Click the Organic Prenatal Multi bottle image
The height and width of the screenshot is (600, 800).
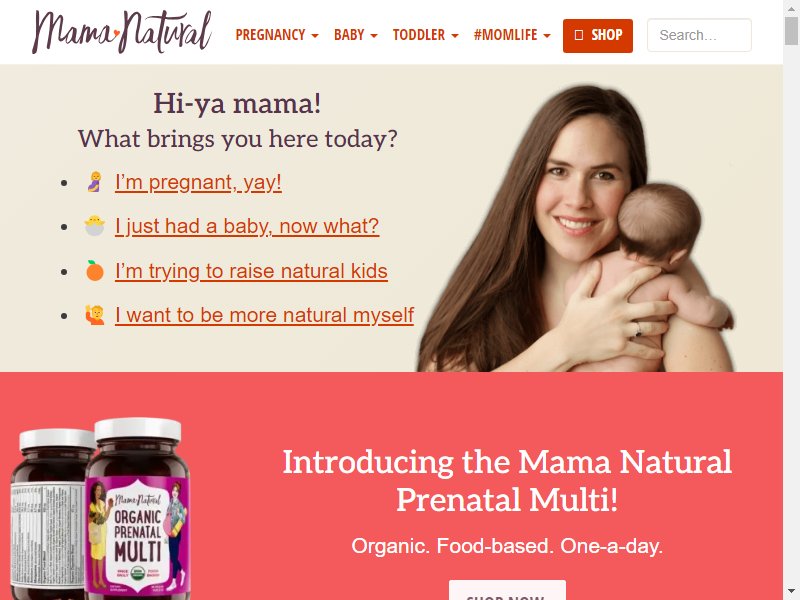138,509
